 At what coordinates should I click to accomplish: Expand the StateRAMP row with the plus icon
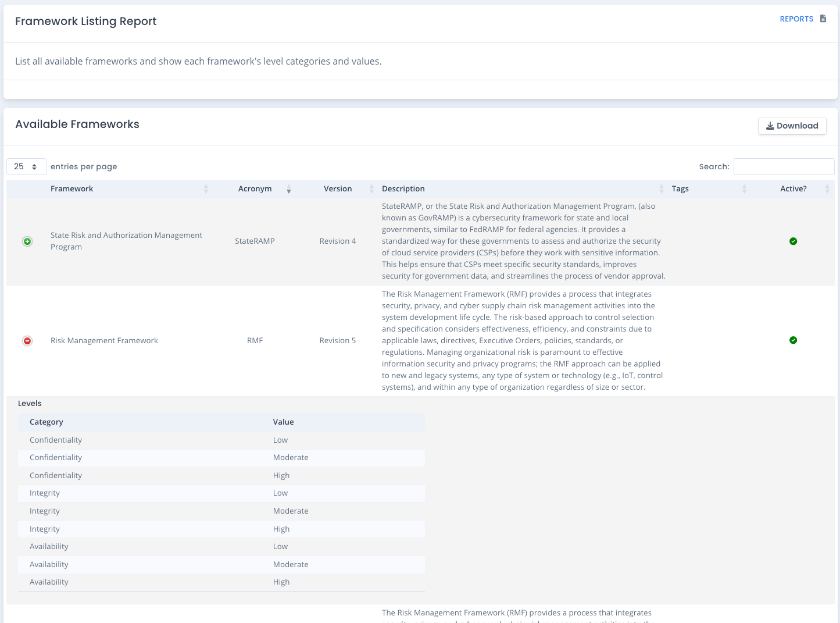(27, 241)
